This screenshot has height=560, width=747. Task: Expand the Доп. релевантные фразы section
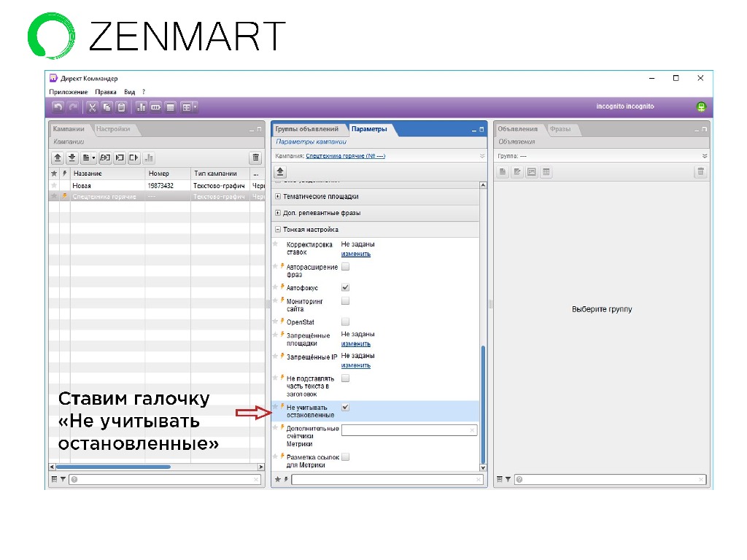pyautogui.click(x=278, y=213)
